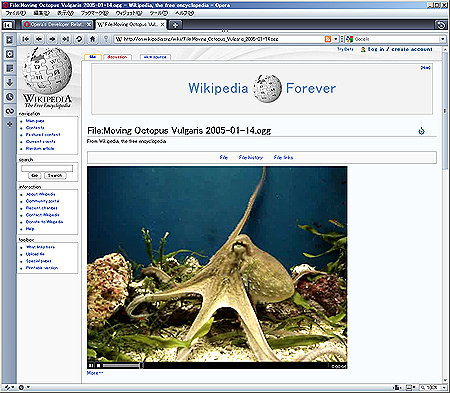450x393 pixels.
Task: Open a new tab with the plus button
Action: point(175,25)
